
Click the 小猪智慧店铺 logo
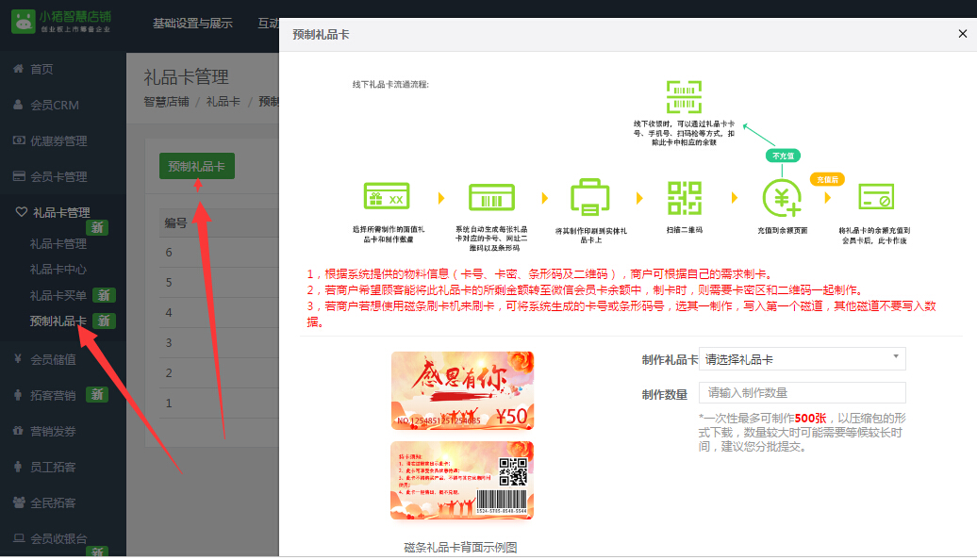62,22
